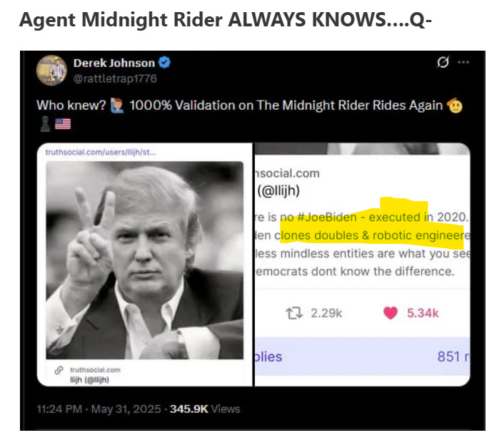
Task: Click the #JoeBiden hashtag
Action: point(327,218)
